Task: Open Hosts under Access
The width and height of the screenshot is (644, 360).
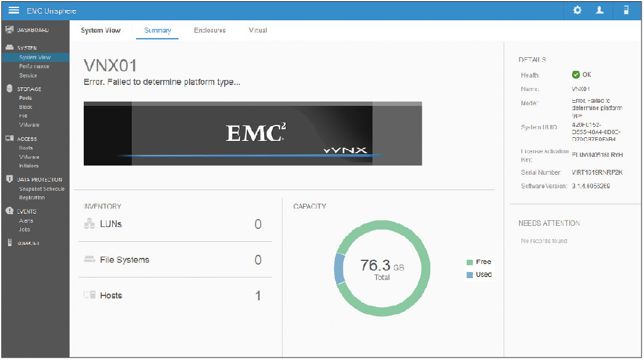Action: (x=26, y=148)
